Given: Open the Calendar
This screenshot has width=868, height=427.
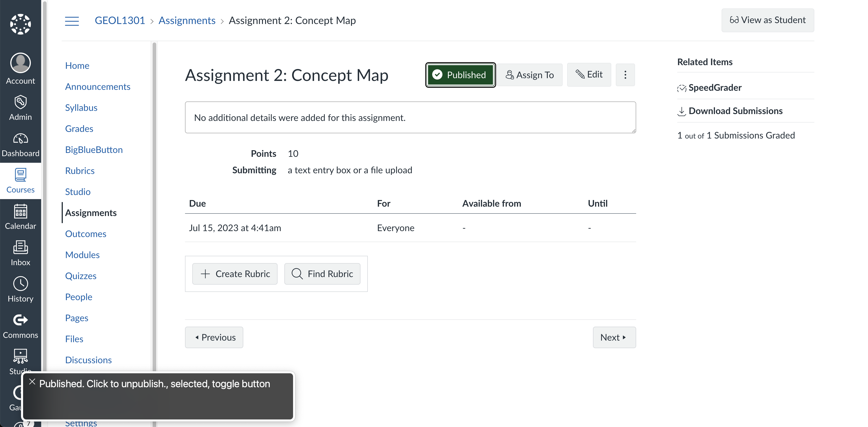Looking at the screenshot, I should tap(20, 217).
